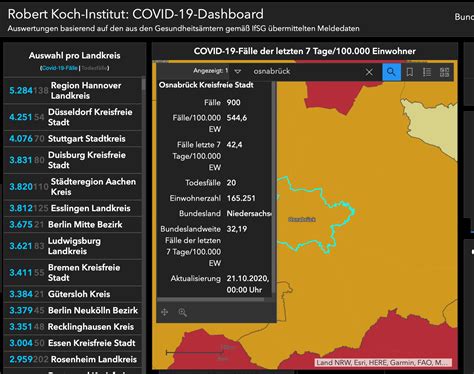Click the blue search magnifier button
The image size is (474, 374).
point(391,72)
